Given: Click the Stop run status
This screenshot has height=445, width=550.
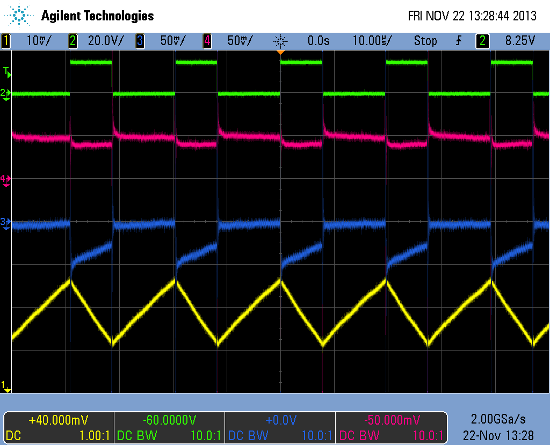Looking at the screenshot, I should pyautogui.click(x=425, y=41).
